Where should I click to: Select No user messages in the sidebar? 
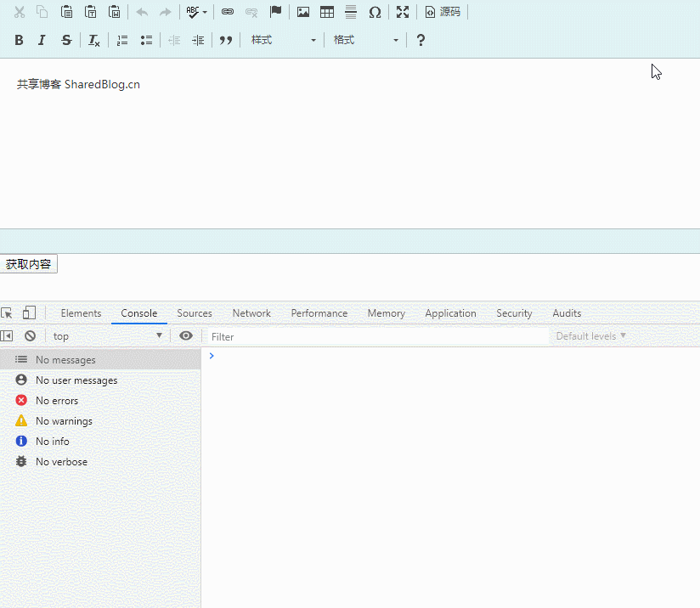tap(100, 380)
